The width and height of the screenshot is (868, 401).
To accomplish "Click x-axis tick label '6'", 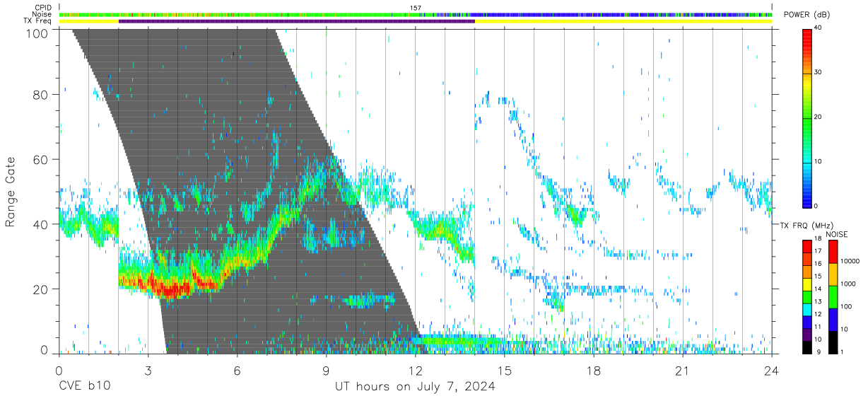I will click(237, 370).
